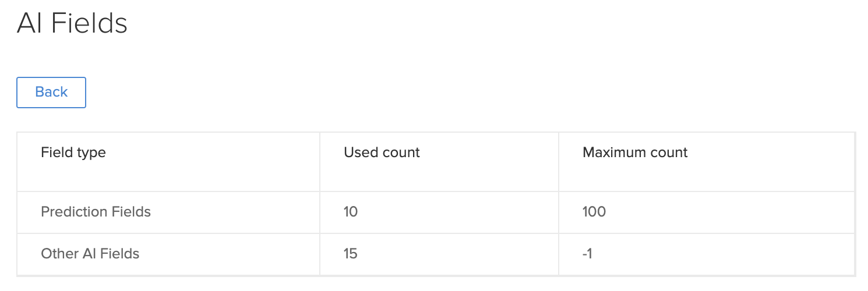Select the Other AI Fields row label
Image resolution: width=868 pixels, height=291 pixels.
click(x=90, y=254)
